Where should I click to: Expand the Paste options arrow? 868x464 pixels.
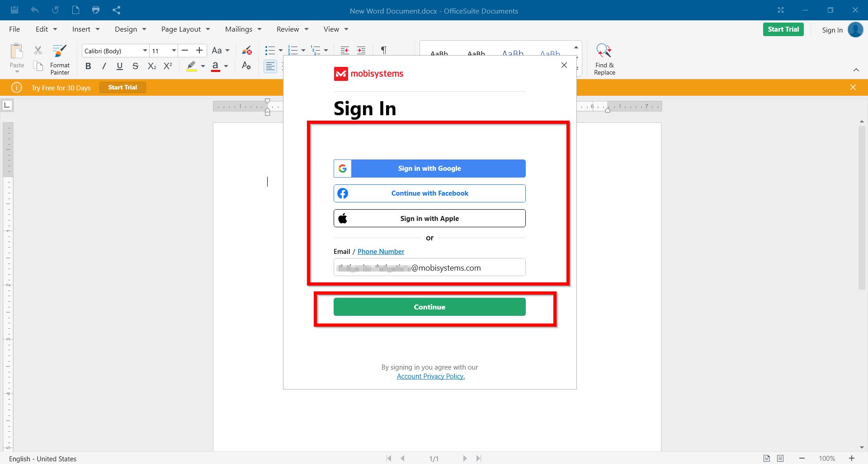coord(17,71)
